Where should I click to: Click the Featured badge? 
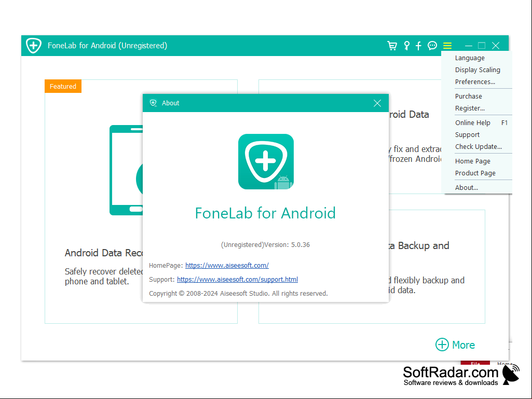click(63, 86)
